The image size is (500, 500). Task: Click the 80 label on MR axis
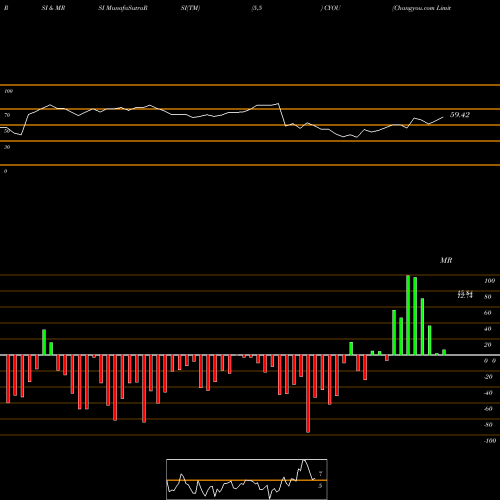pyautogui.click(x=488, y=297)
